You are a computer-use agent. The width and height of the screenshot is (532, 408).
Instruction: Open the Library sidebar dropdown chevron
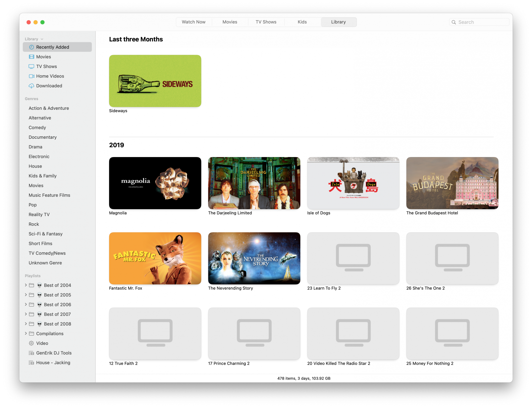click(x=42, y=39)
